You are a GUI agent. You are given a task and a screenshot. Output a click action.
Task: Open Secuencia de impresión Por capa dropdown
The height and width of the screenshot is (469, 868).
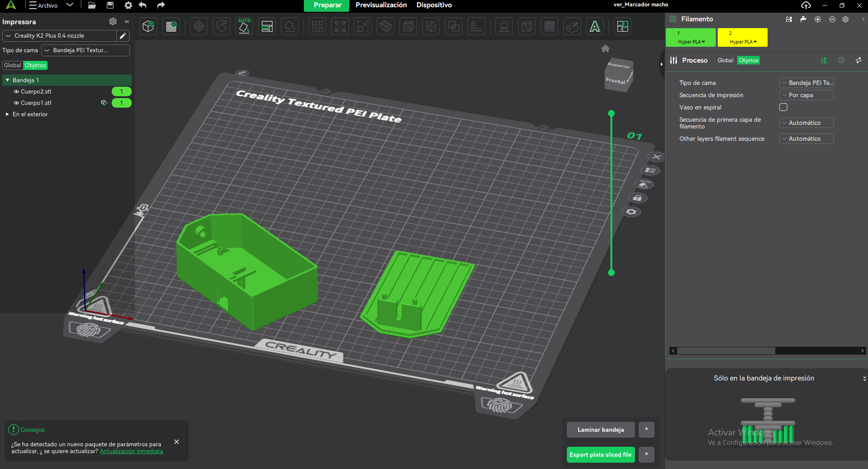coord(807,95)
